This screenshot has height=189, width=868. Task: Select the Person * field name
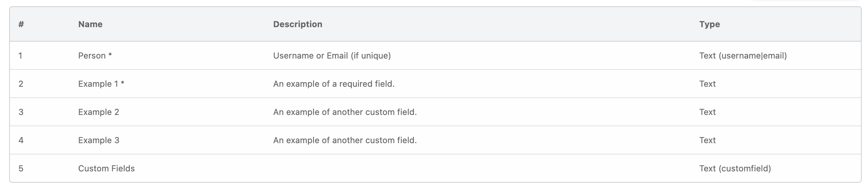click(x=95, y=56)
